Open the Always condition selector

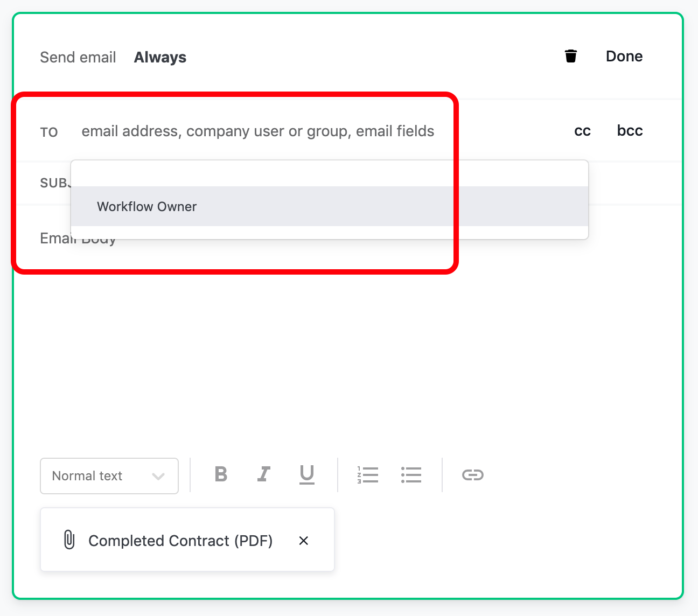click(159, 57)
